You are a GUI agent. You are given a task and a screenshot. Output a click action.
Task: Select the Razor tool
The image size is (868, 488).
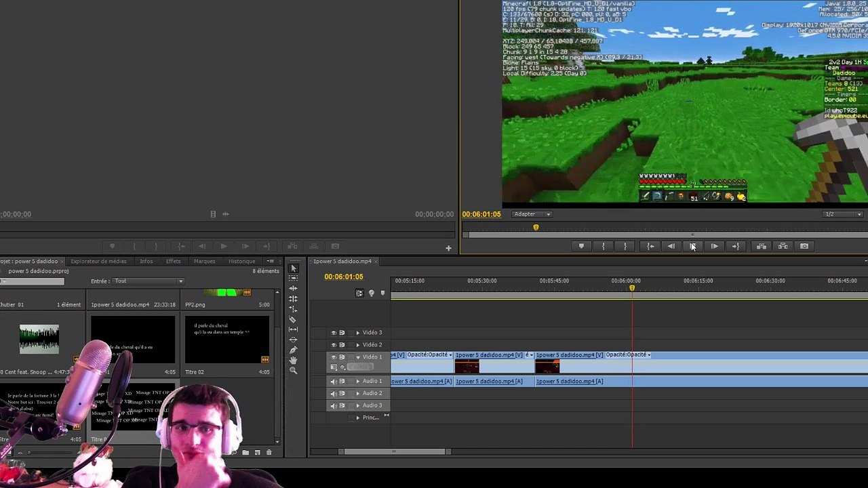click(294, 319)
